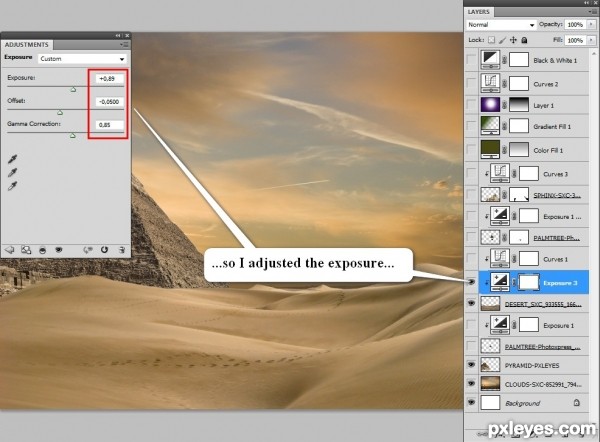The image size is (600, 442).
Task: Hide the CLOUDS-SXC layer
Action: pos(471,383)
